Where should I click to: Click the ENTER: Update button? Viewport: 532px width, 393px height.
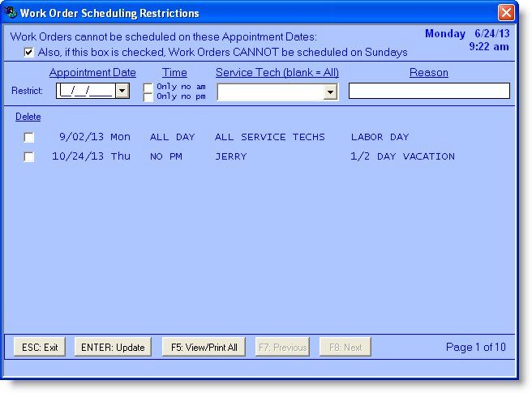click(x=113, y=348)
